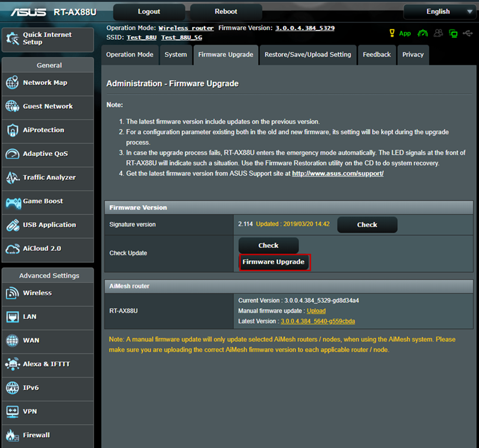Click the yellow lightbulb App icon
The image size is (479, 448).
tap(392, 33)
